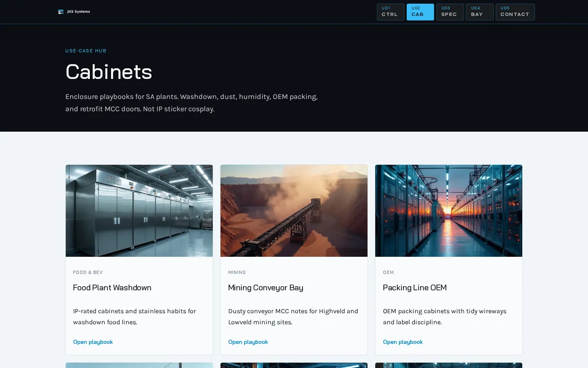
Task: Select the Food Plant Washdown card title
Action: pos(112,287)
